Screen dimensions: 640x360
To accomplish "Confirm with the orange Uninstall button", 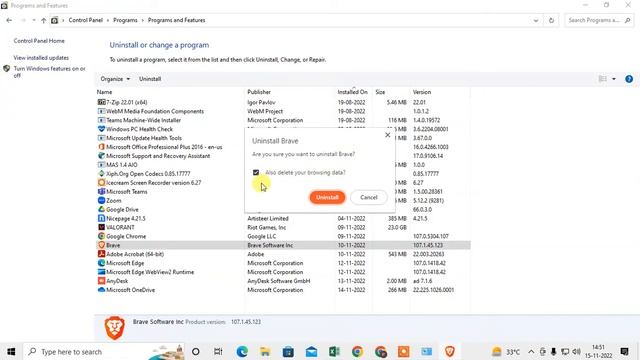I will coord(327,197).
